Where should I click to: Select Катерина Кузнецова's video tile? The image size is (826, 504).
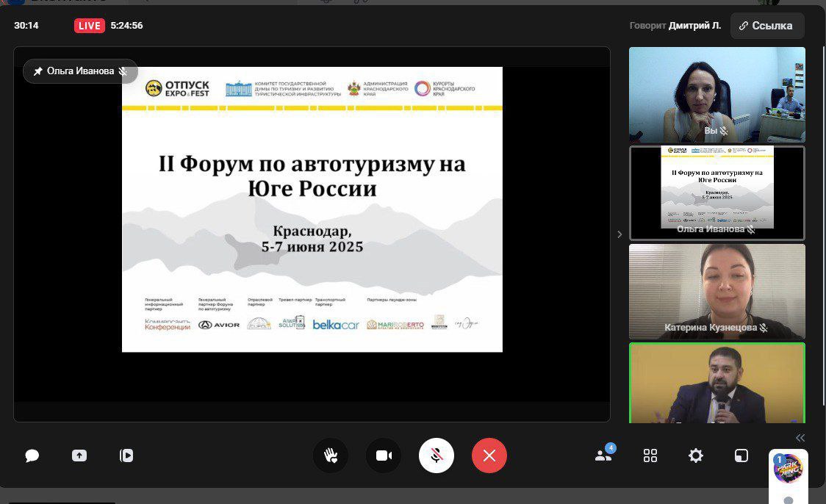[717, 291]
